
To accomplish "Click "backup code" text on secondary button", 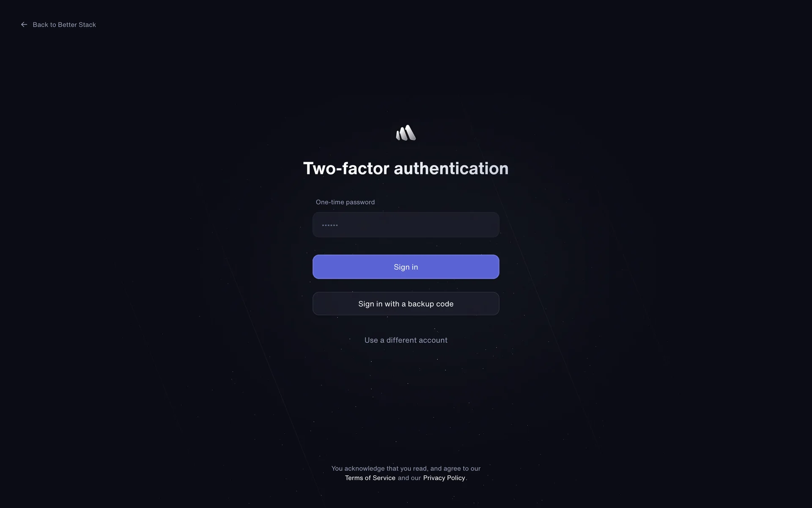I will click(x=431, y=304).
